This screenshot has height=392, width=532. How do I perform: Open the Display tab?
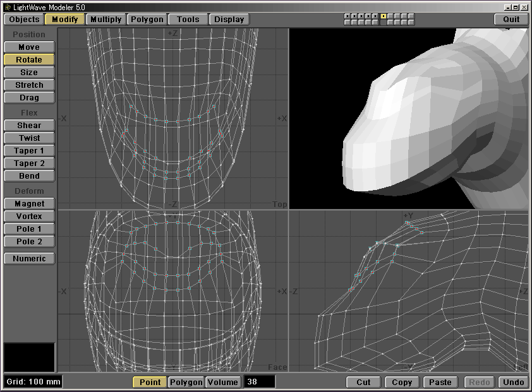click(x=229, y=19)
